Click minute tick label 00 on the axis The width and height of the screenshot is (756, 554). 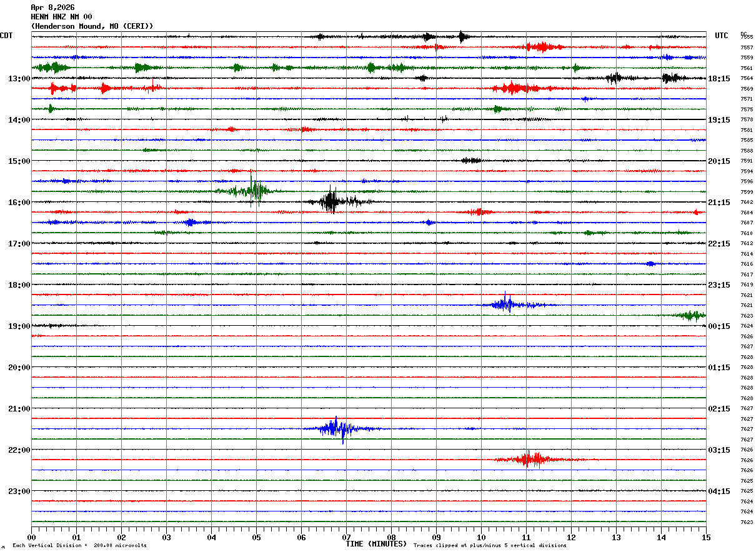[31, 537]
